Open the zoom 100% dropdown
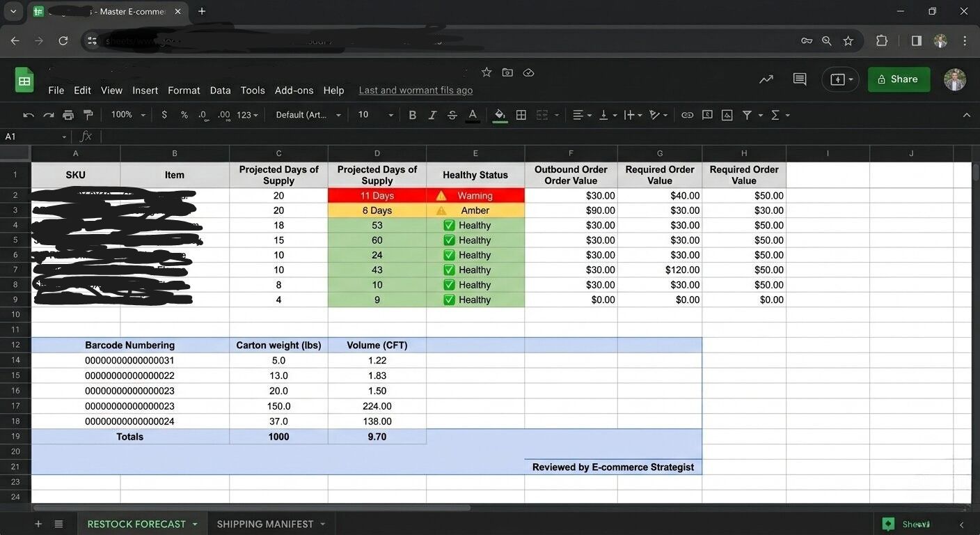980x535 pixels. (129, 115)
